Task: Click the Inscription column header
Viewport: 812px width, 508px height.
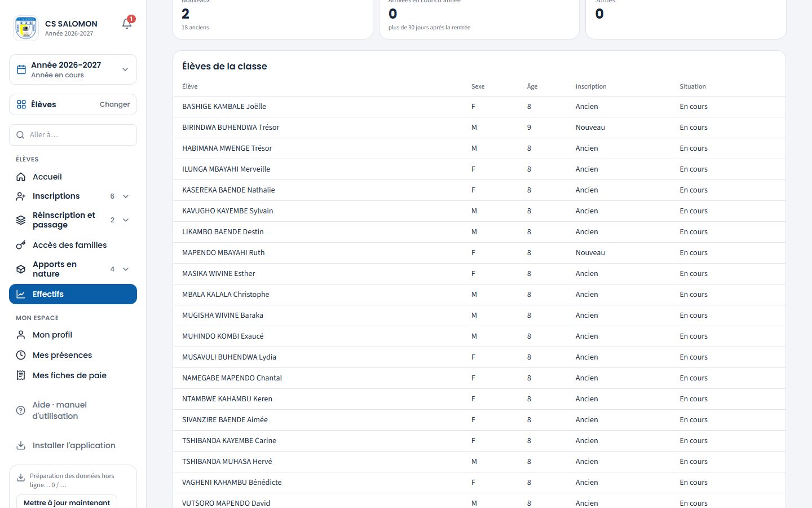Action: click(591, 86)
